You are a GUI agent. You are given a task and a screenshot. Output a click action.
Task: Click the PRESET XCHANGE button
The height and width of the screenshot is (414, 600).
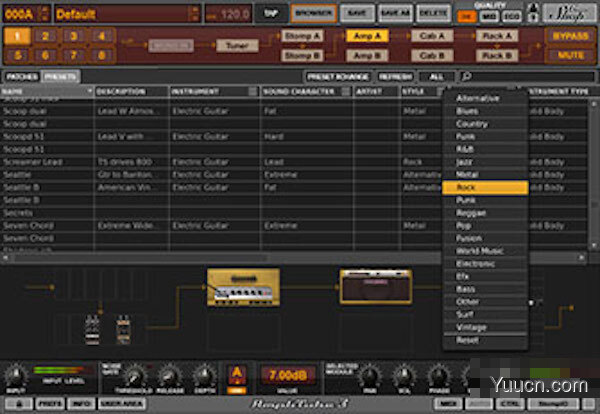click(x=338, y=77)
